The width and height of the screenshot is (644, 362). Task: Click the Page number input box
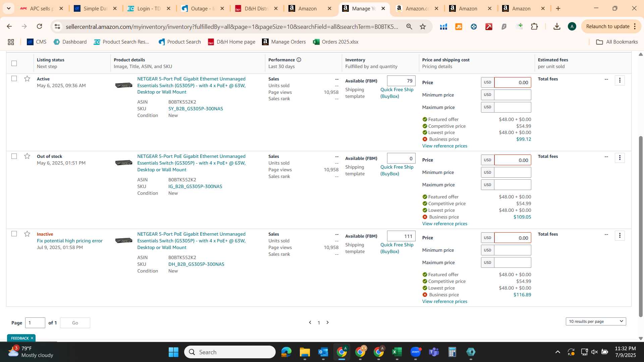click(x=35, y=323)
